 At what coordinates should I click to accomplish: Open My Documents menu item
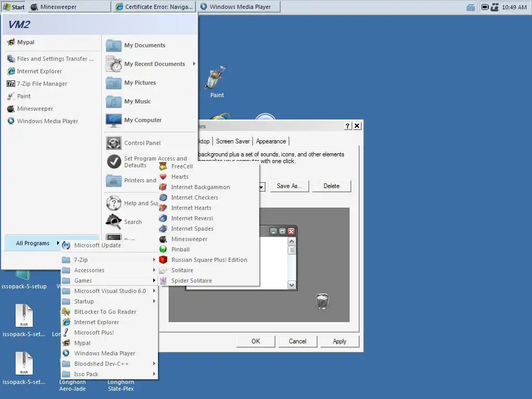click(150, 46)
